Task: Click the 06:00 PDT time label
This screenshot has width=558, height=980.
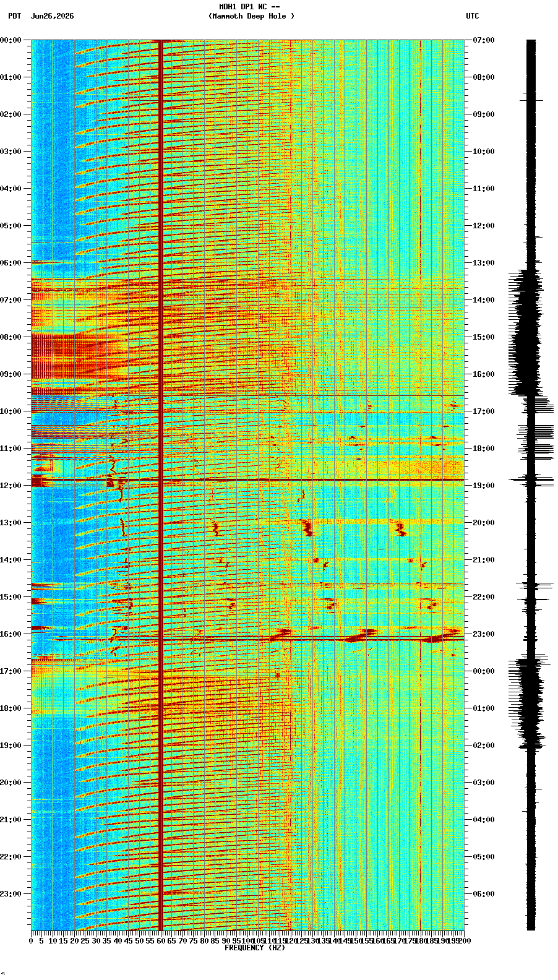Action: pyautogui.click(x=11, y=263)
